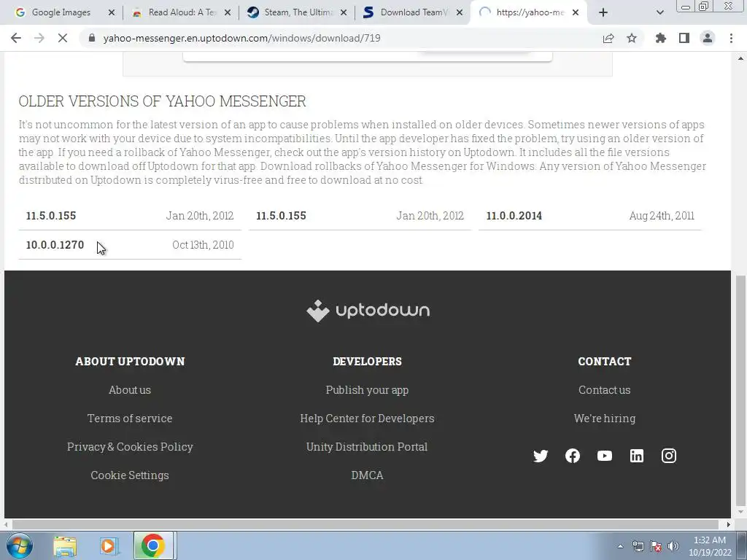
Task: Open the Windows Start menu
Action: [x=20, y=545]
